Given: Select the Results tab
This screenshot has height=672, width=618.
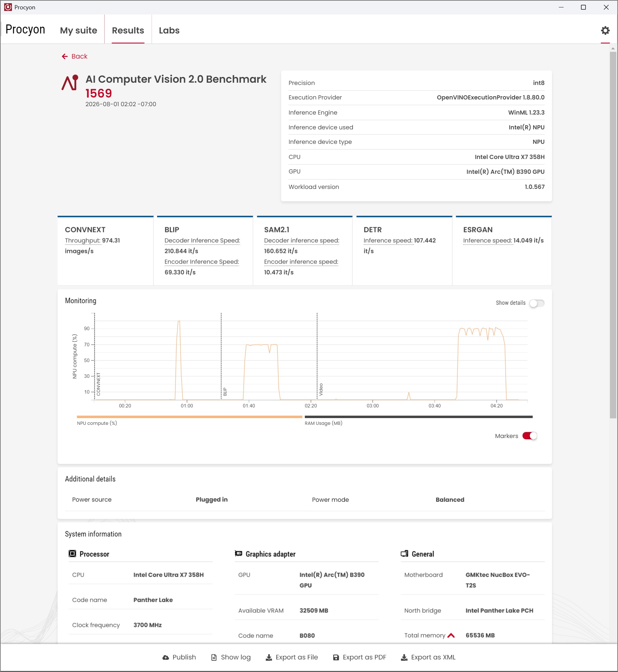Looking at the screenshot, I should (x=128, y=31).
